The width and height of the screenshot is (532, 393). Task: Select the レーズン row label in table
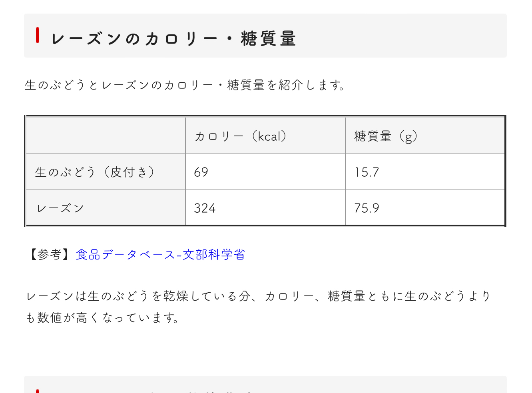tap(60, 208)
